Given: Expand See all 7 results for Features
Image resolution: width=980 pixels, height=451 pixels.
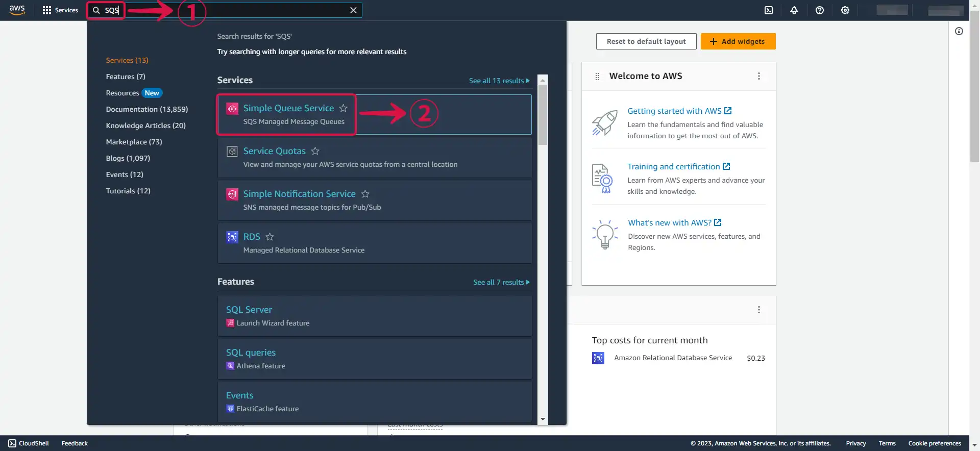Looking at the screenshot, I should 501,282.
